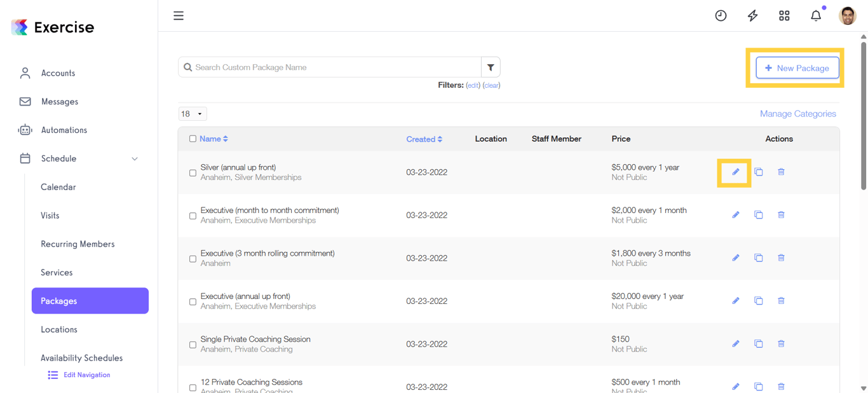Select the checkbox for Executive annual up front
The image size is (868, 393).
point(193,301)
